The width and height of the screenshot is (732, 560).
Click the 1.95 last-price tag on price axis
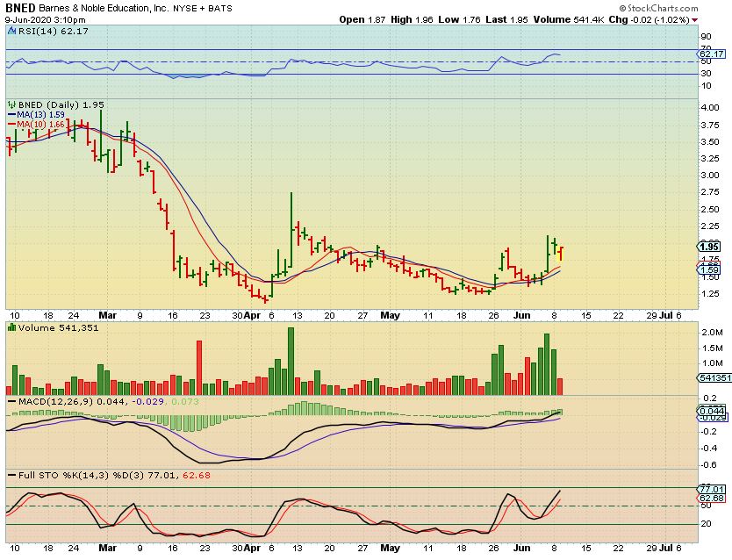pos(709,247)
